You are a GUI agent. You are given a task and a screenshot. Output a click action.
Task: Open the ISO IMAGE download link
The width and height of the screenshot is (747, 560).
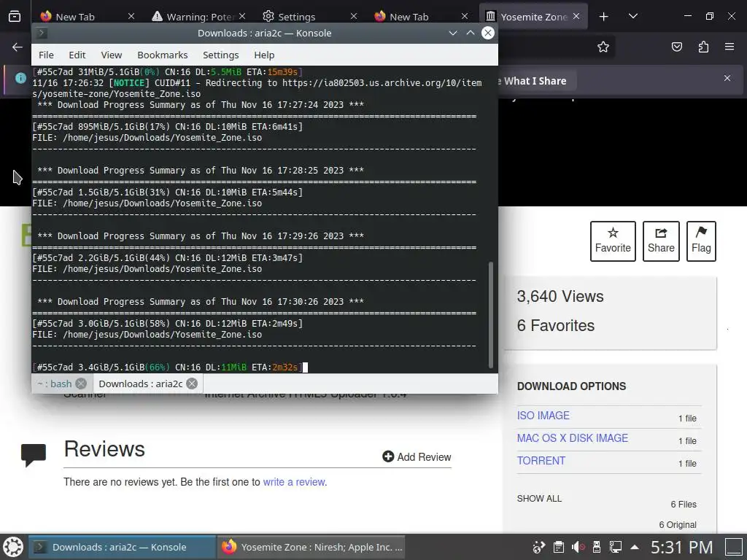(543, 415)
